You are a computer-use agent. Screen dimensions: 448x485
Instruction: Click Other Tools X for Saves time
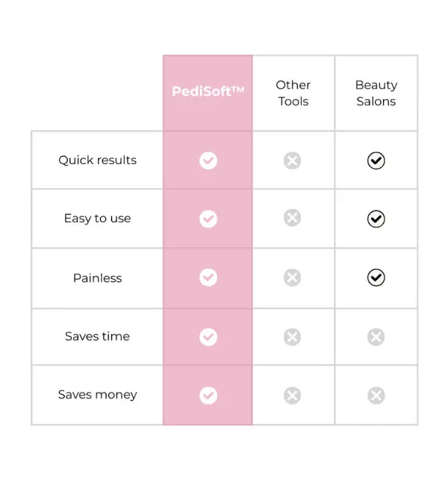click(x=292, y=337)
